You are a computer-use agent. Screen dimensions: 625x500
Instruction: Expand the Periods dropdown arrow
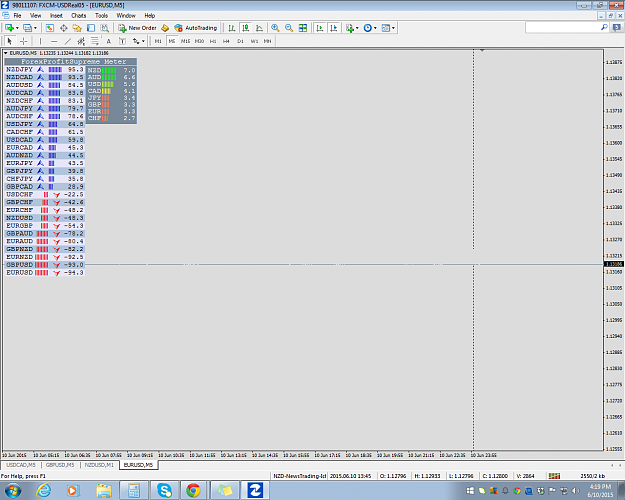click(x=375, y=28)
